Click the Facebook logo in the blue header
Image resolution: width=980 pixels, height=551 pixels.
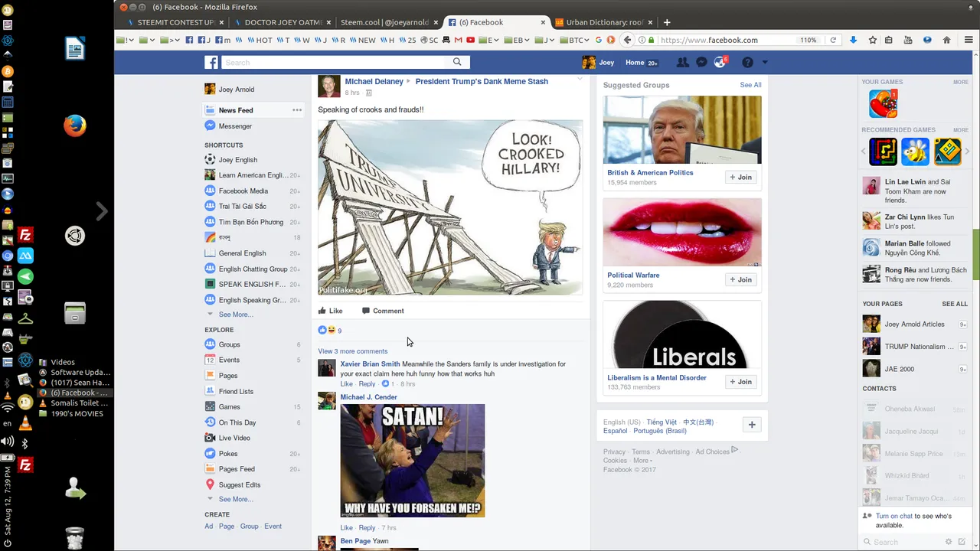(x=211, y=63)
